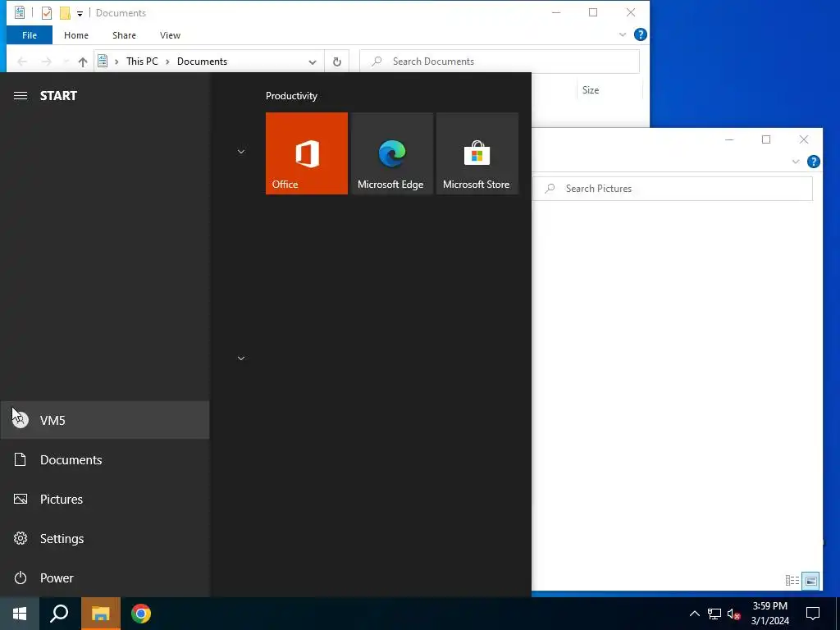
Task: Open Power options in the Start menu
Action: point(105,577)
